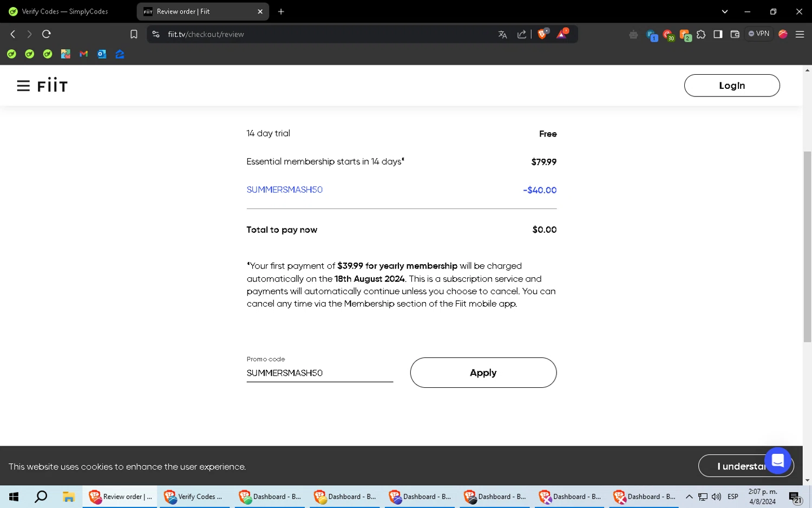Open Brave Rewards triangle icon

(562, 34)
